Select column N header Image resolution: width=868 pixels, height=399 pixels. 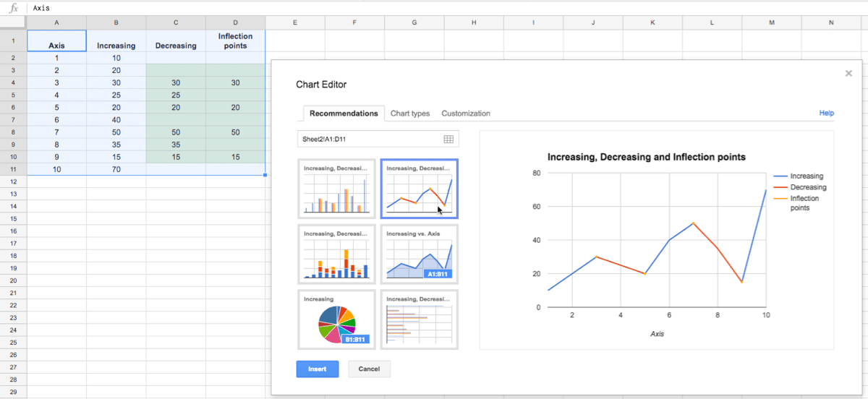830,23
